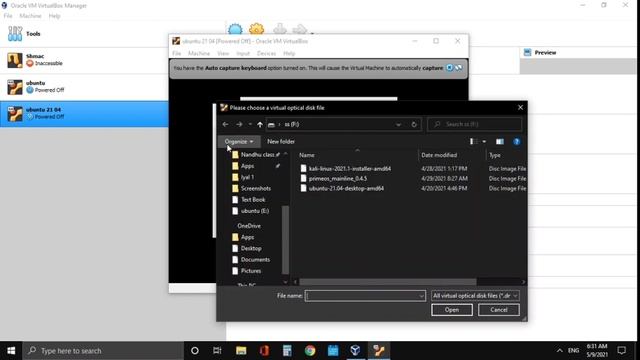This screenshot has width=640, height=360.
Task: Open the Windows Start menu
Action: pos(11,351)
